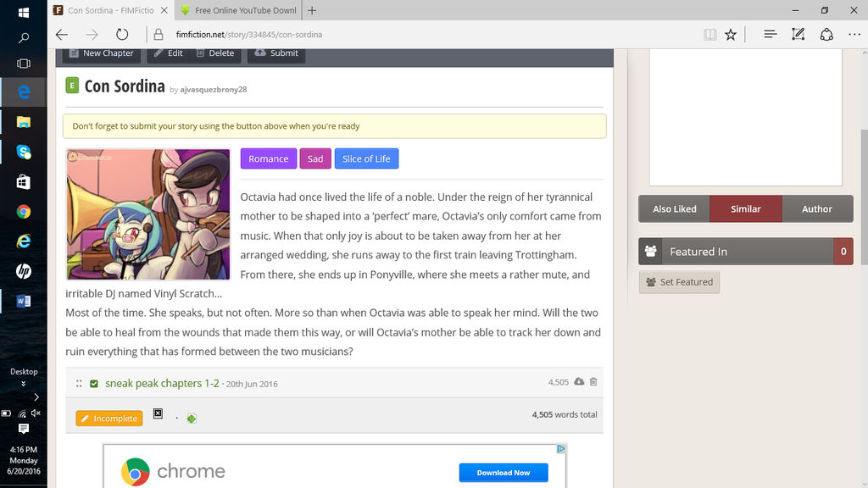Open Microsoft Word from the taskbar
This screenshot has width=868, height=488.
click(23, 301)
